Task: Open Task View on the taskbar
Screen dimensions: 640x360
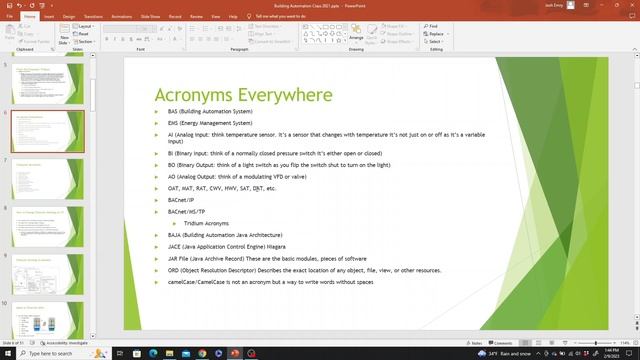Action: pyautogui.click(x=120, y=353)
